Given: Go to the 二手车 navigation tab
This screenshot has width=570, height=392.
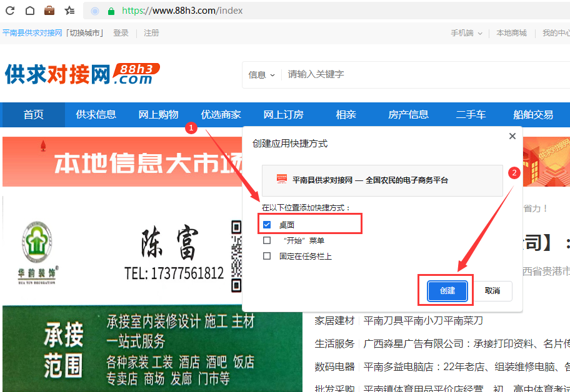Looking at the screenshot, I should click(x=471, y=115).
